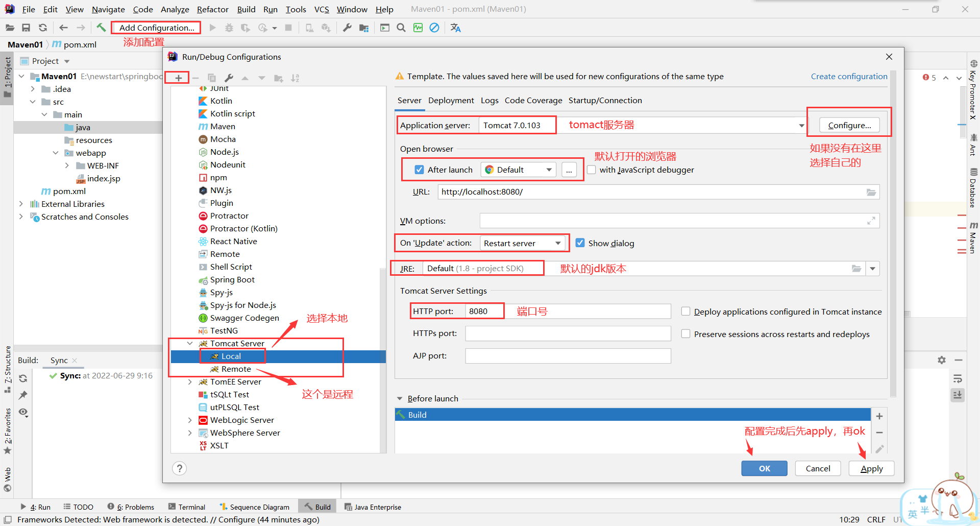Image resolution: width=980 pixels, height=526 pixels.
Task: Click the pin tab icon in Build panel
Action: [x=23, y=395]
